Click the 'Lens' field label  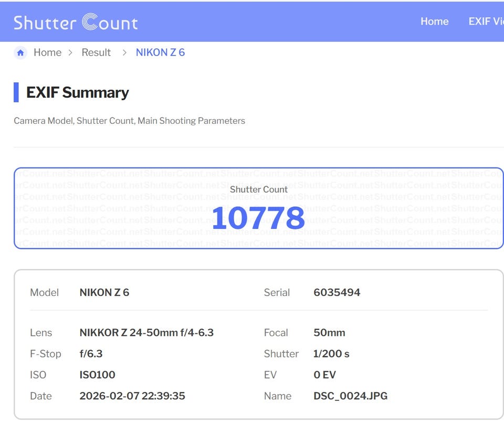pos(41,333)
